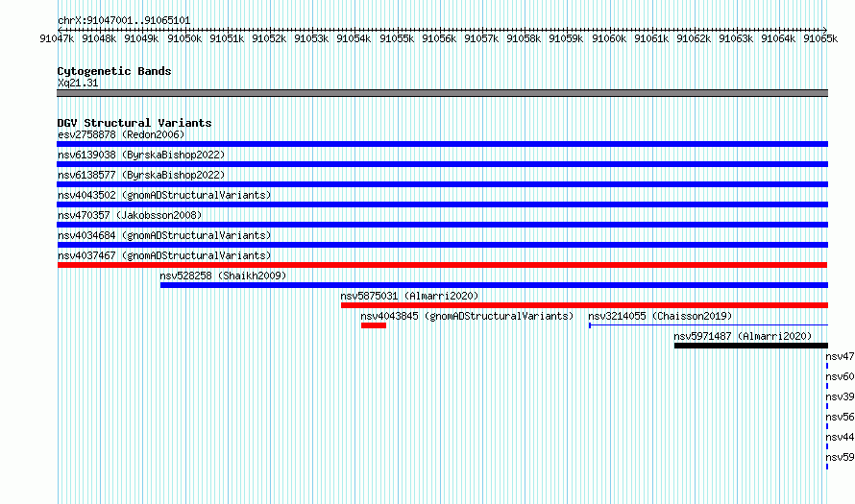The height and width of the screenshot is (504, 855).
Task: Open the nsv3214055 (Chaisson2019) label
Action: click(x=660, y=316)
